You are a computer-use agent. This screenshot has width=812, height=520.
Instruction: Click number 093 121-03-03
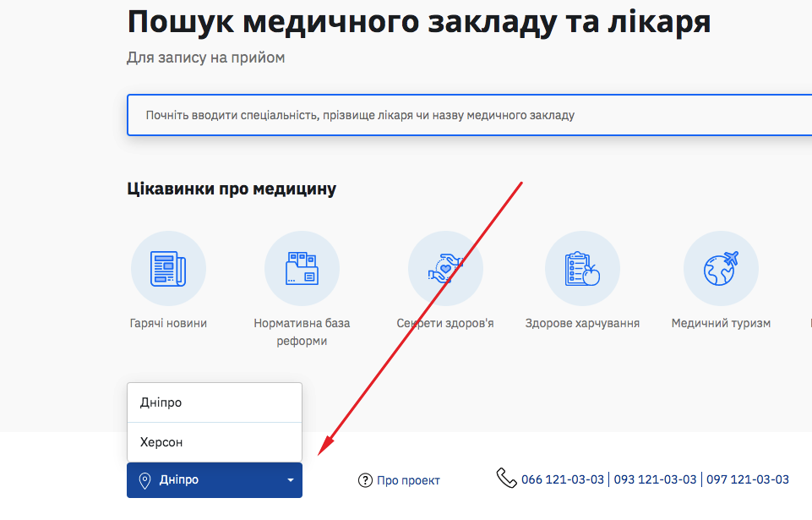pos(654,479)
